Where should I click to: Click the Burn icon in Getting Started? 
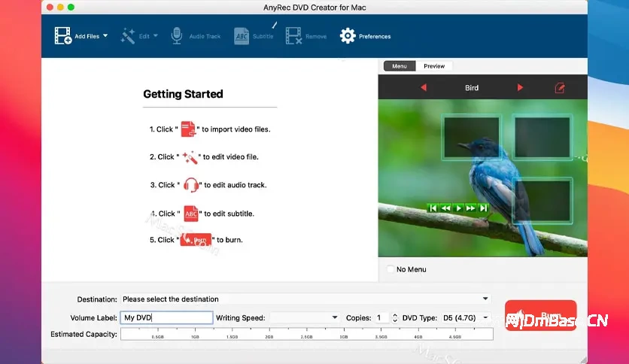pyautogui.click(x=196, y=240)
